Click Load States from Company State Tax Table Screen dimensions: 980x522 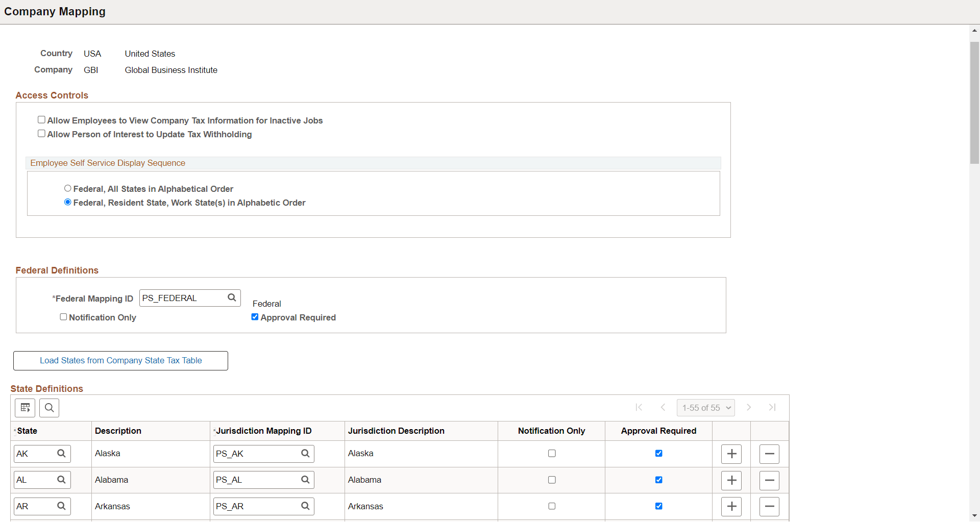click(x=120, y=361)
